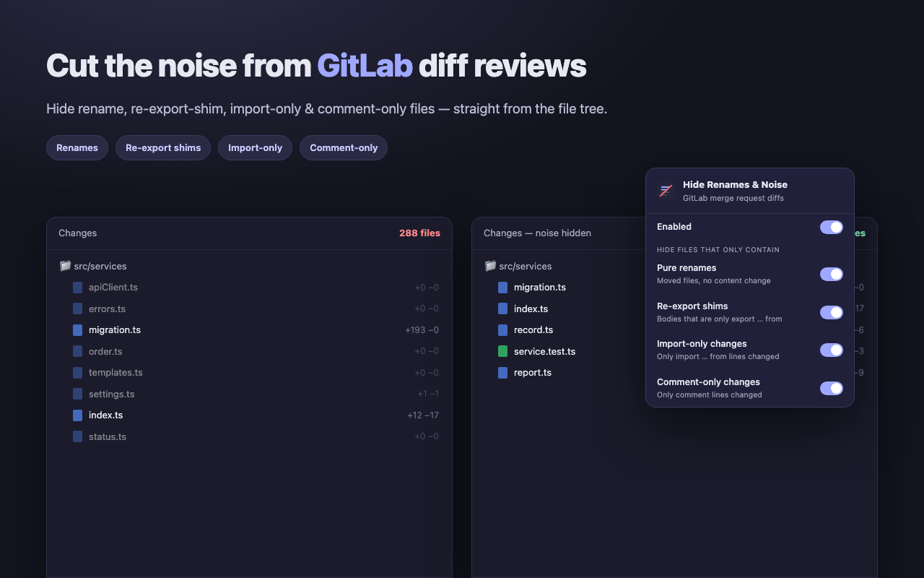Click "Bodies that are only export … from" text

(720, 319)
